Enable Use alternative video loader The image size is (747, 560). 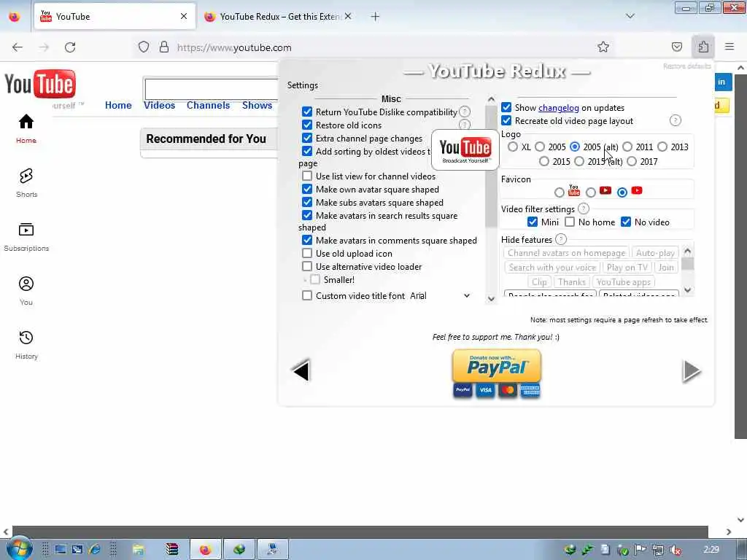[307, 267]
